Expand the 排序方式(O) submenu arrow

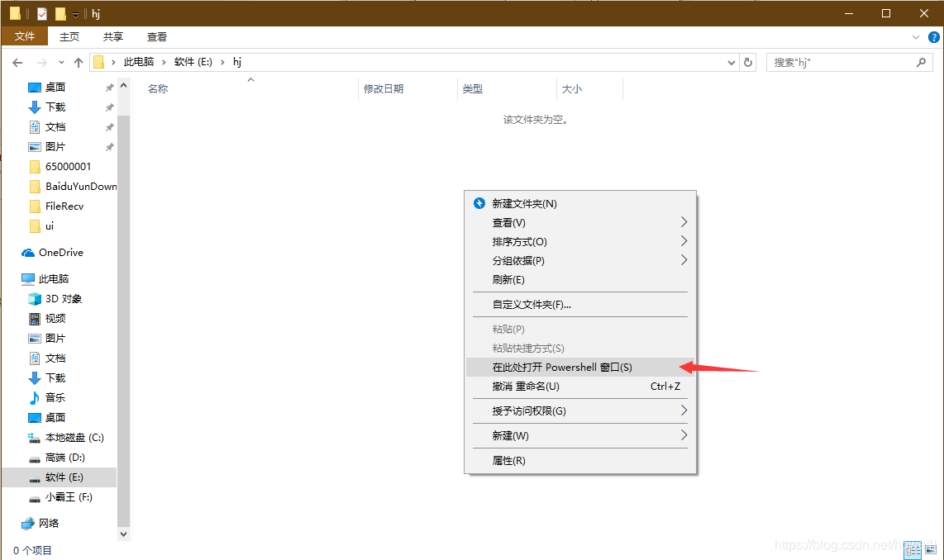[x=683, y=241]
